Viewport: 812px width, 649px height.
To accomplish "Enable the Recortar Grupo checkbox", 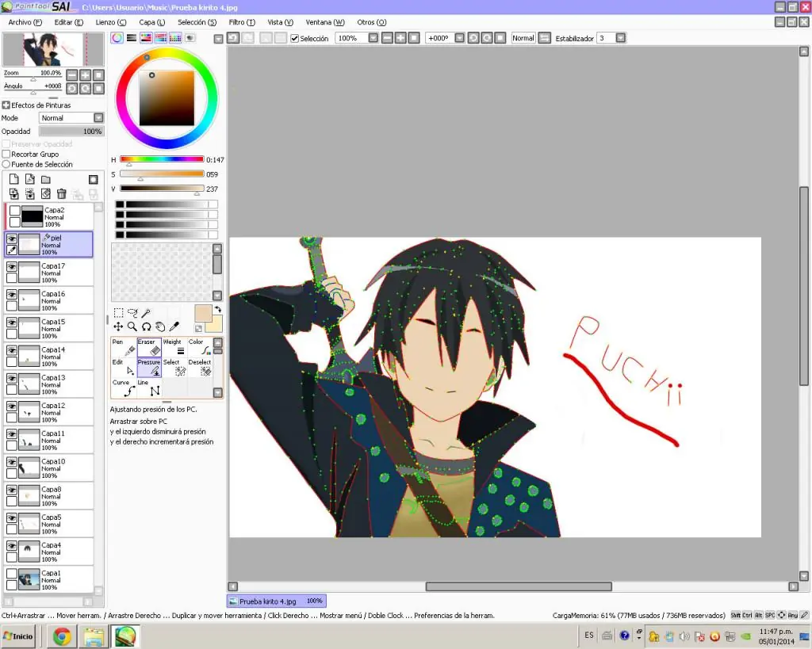I will point(6,155).
